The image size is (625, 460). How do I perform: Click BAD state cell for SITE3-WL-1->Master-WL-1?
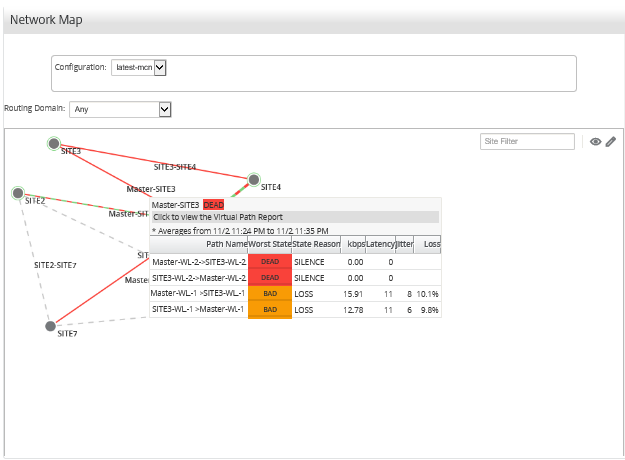coord(270,310)
